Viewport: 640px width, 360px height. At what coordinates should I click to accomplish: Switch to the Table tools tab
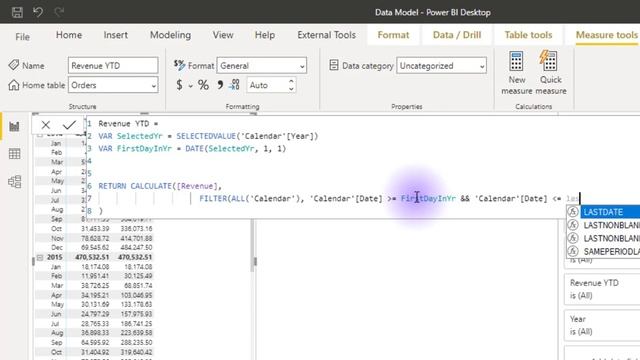528,35
